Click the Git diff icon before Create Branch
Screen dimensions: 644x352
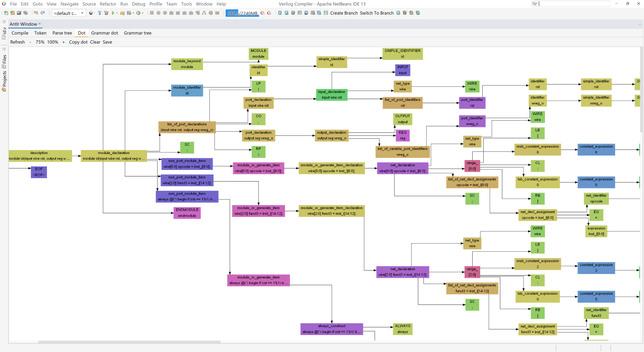(326, 13)
